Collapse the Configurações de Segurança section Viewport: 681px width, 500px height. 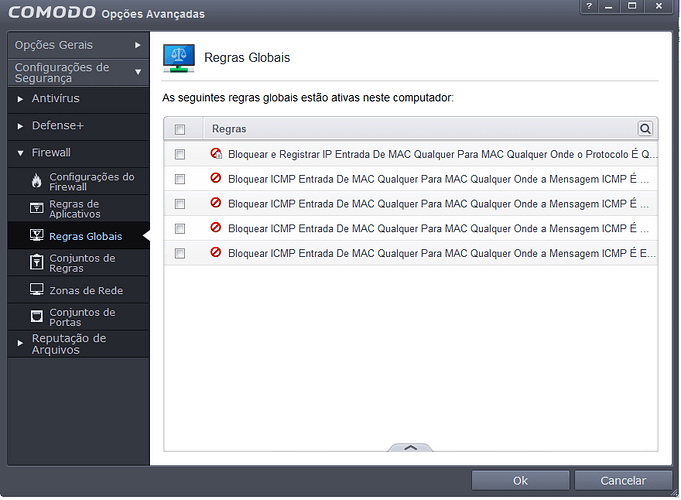[x=79, y=73]
